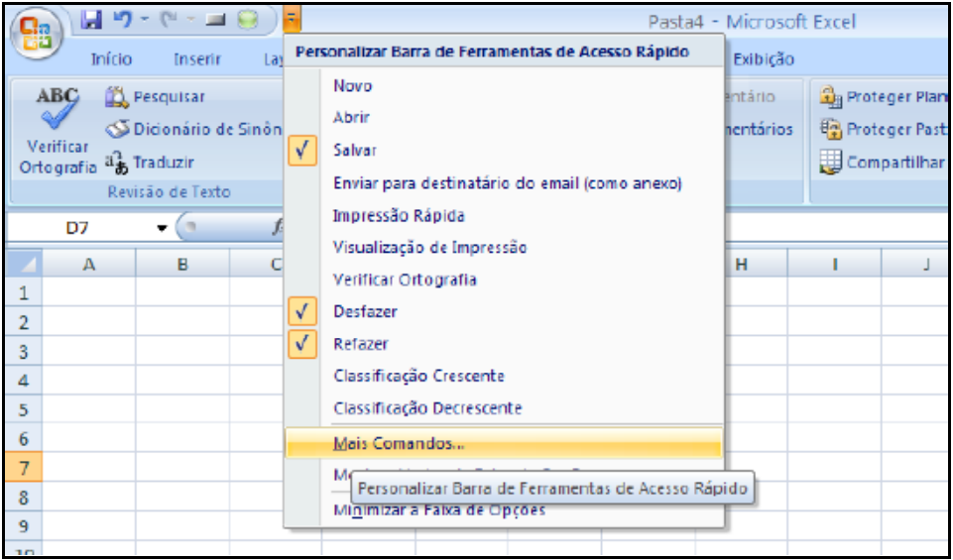Expand the Name Box dropdown arrow
The height and width of the screenshot is (560, 953).
162,229
